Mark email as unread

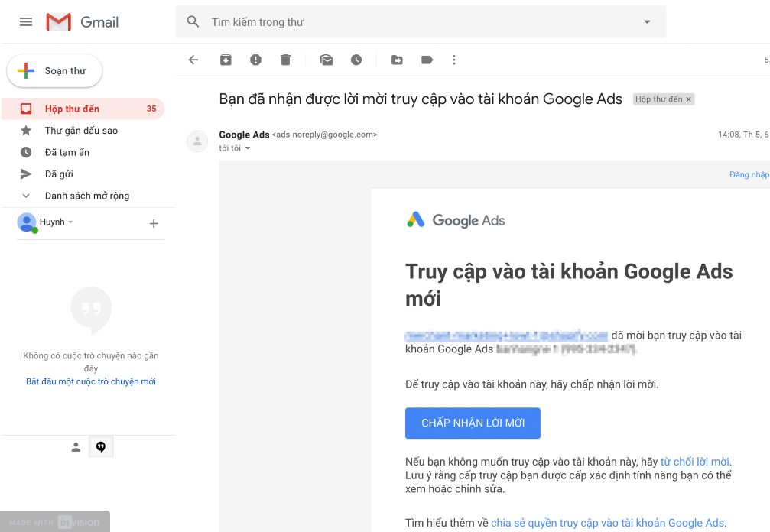pos(327,60)
